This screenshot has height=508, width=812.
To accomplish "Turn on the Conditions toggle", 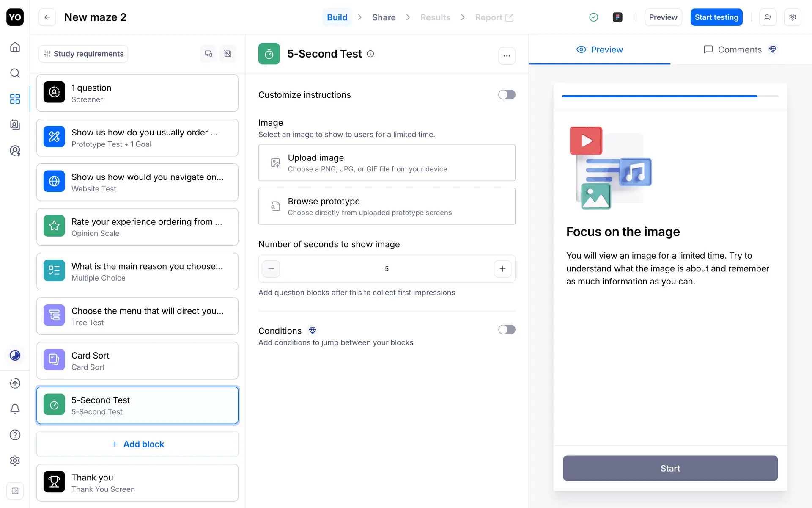I will [x=507, y=330].
